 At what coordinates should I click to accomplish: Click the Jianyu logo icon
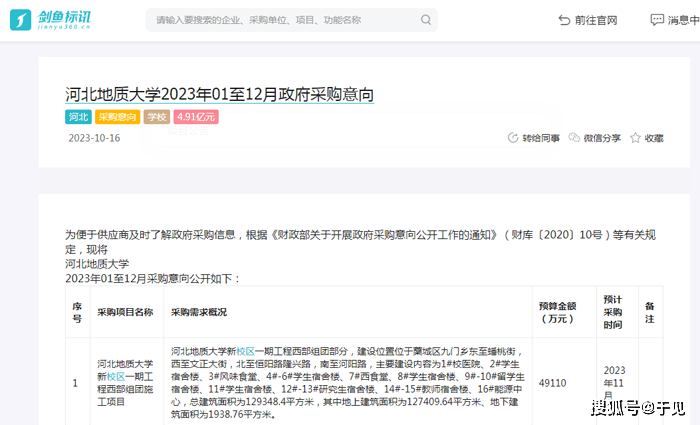[21, 20]
